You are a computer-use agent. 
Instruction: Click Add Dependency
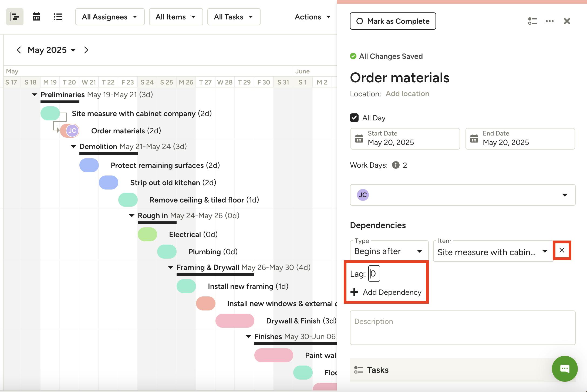(386, 292)
